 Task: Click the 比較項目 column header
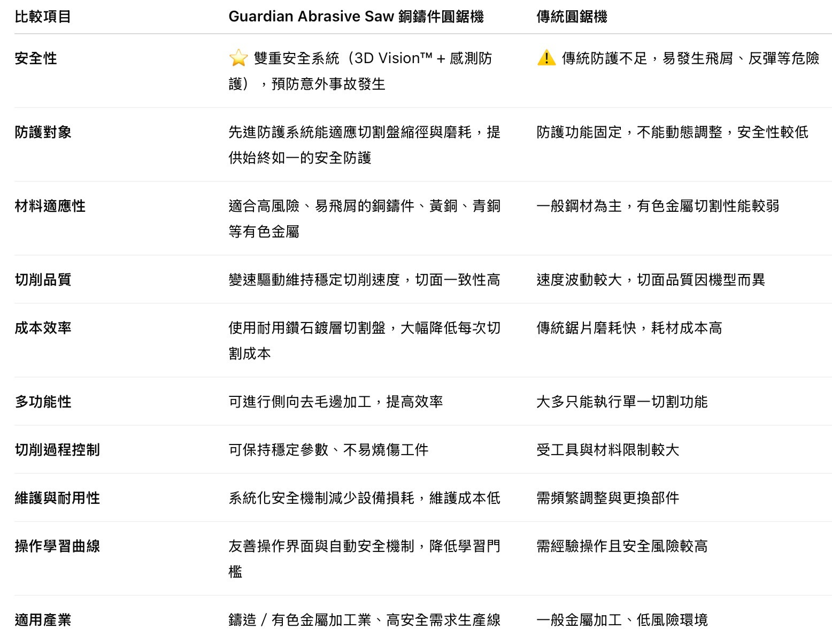tap(43, 17)
